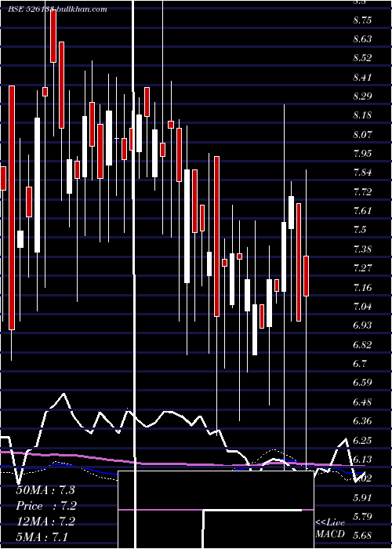This screenshot has width=392, height=549.
Task: Click the 7.5 price axis label
Action: [x=360, y=230]
